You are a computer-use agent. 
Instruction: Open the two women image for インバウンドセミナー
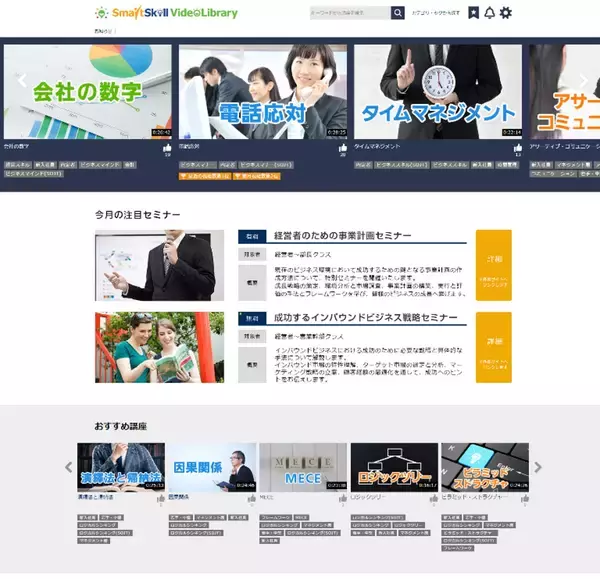pyautogui.click(x=160, y=347)
